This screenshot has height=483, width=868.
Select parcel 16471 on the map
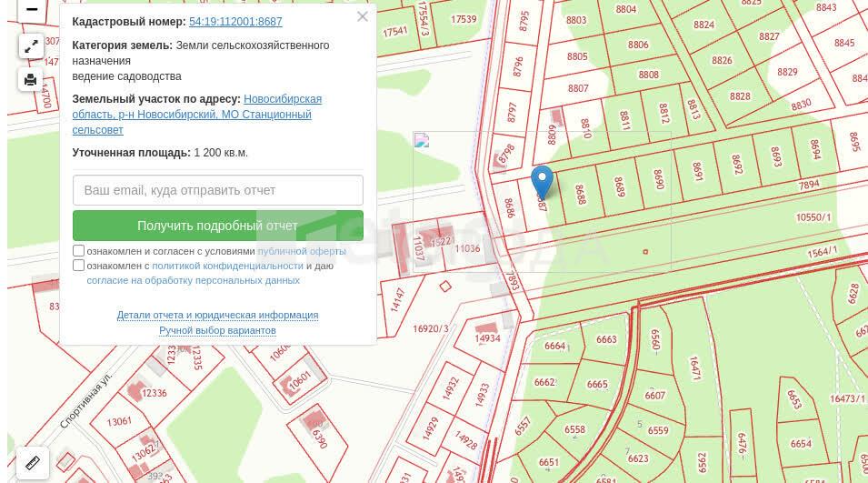pyautogui.click(x=694, y=367)
